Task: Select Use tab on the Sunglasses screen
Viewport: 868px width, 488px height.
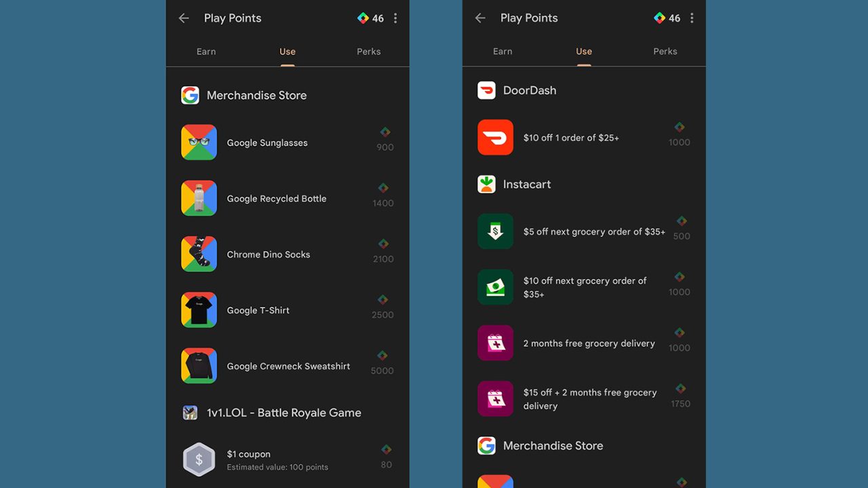Action: point(288,52)
